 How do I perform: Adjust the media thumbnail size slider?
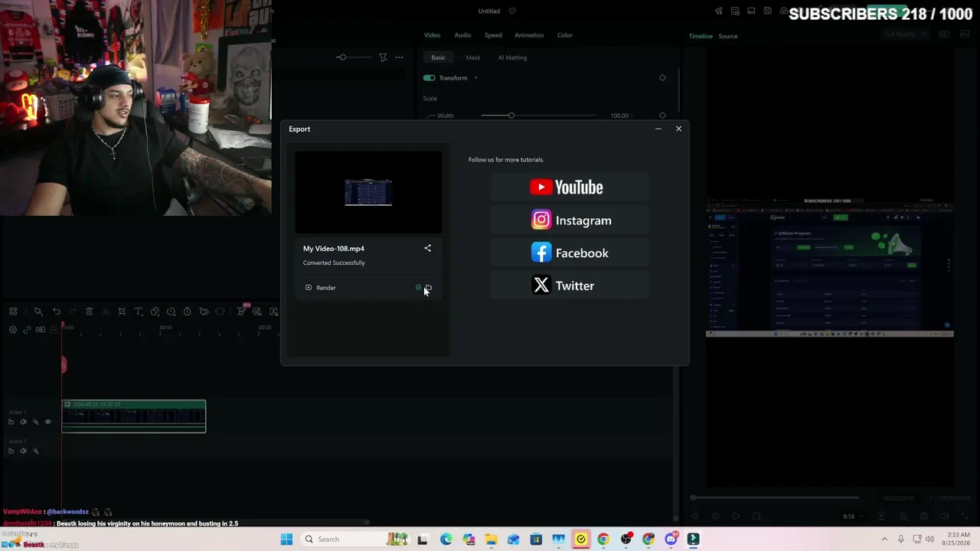342,57
